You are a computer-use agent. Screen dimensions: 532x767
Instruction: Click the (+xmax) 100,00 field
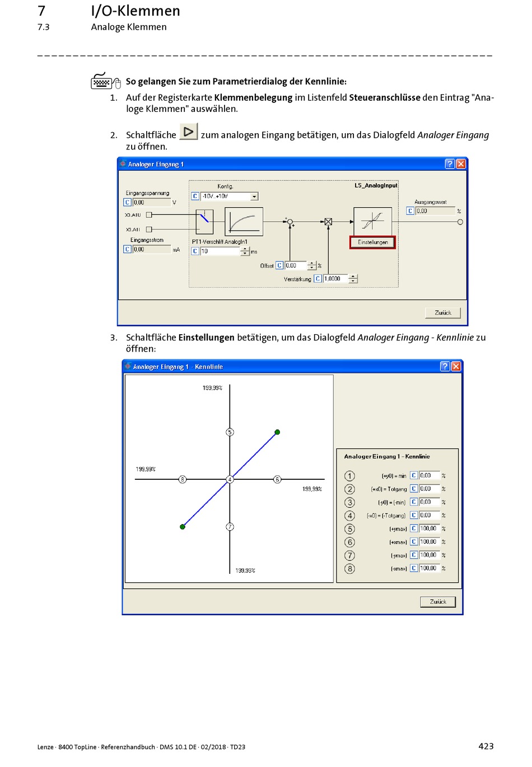coord(430,541)
